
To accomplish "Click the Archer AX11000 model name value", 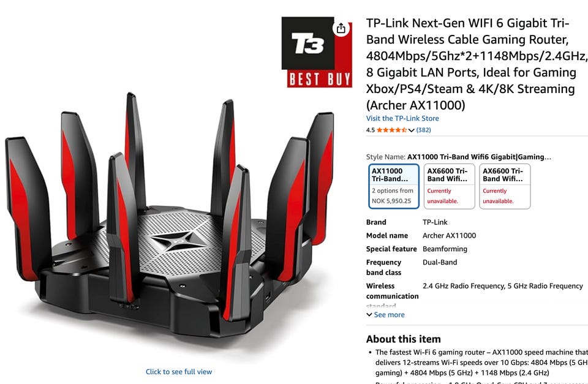I will pyautogui.click(x=449, y=236).
